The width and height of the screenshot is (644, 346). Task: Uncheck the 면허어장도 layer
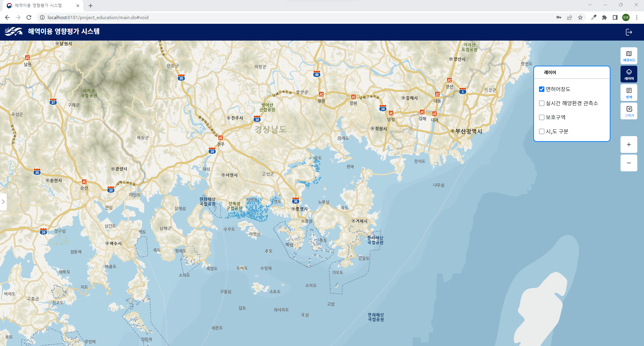(541, 89)
